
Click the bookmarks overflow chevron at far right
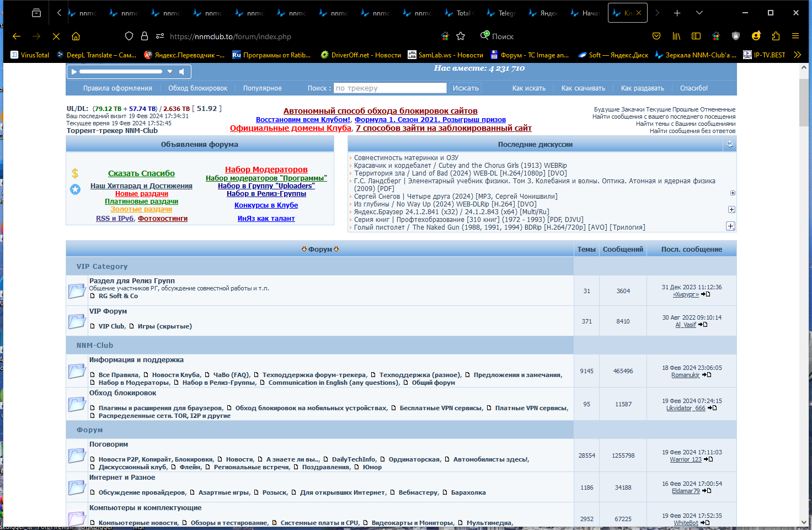point(798,55)
